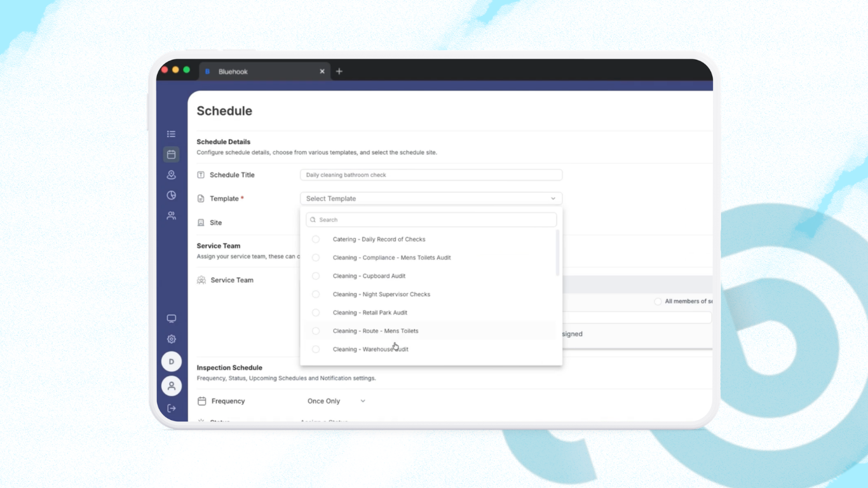Image resolution: width=868 pixels, height=488 pixels.
Task: Click the Schedule Title input field
Action: [431, 175]
